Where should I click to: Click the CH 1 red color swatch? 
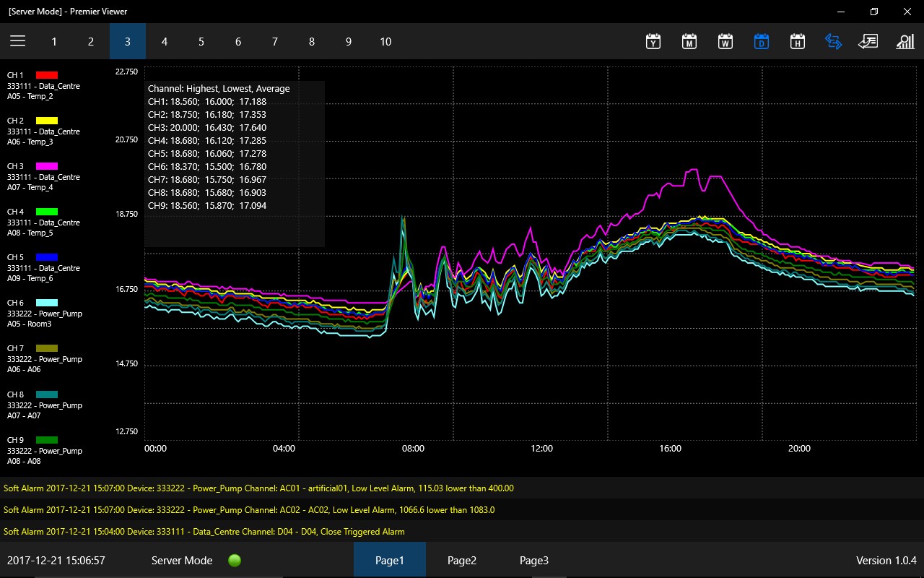coord(46,75)
